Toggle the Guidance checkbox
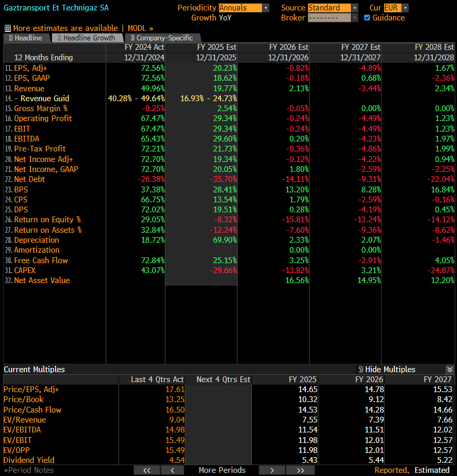457x476 pixels. click(367, 18)
